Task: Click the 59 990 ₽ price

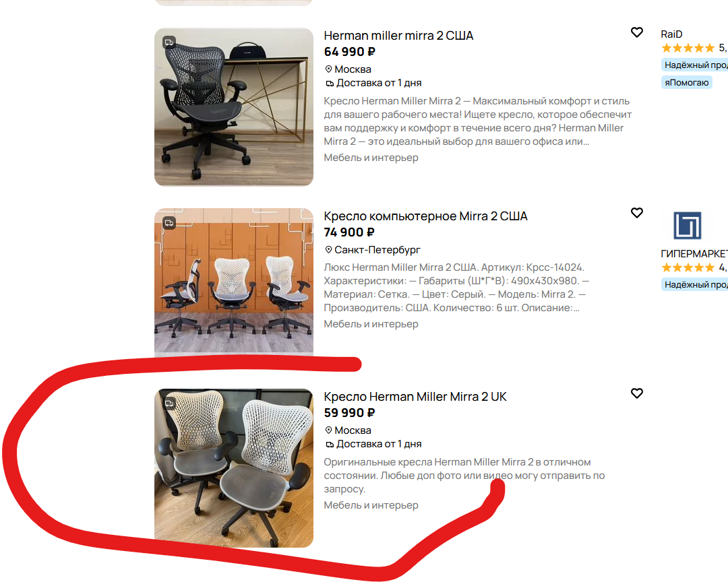Action: pos(349,413)
